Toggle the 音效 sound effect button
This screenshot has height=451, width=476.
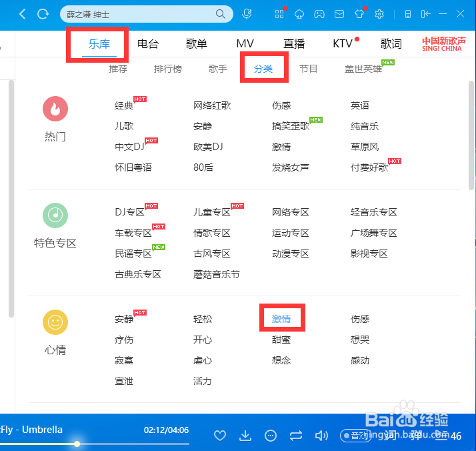[x=355, y=436]
